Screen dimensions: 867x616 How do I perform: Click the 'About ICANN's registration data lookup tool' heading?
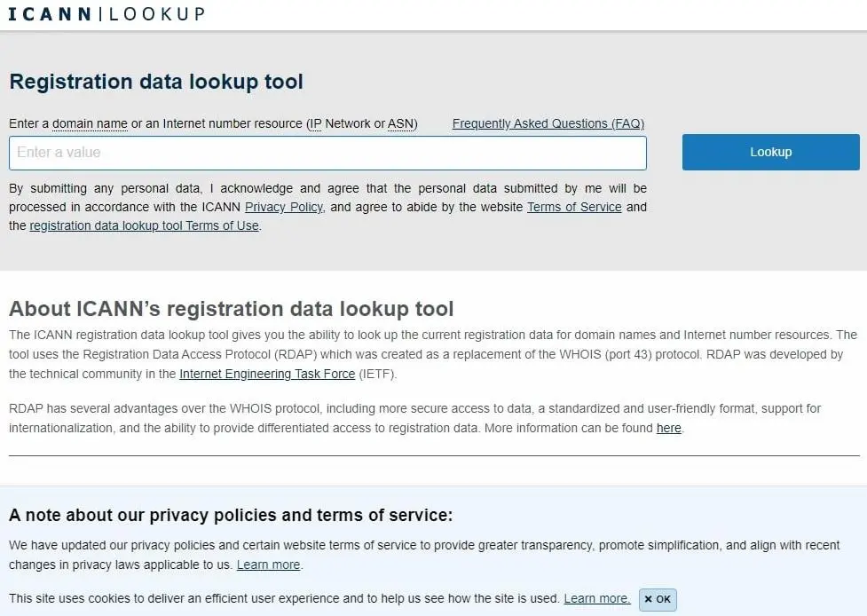click(231, 309)
